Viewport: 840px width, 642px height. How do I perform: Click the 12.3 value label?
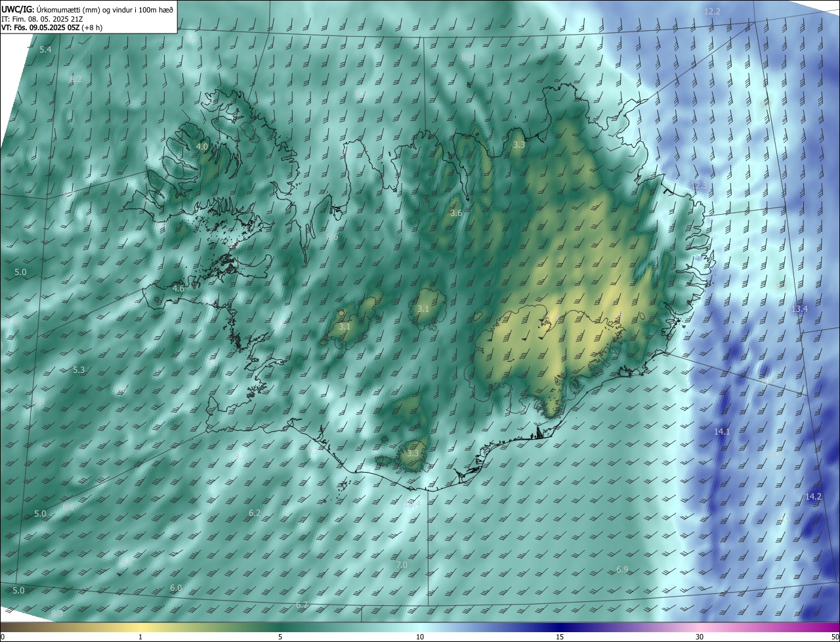tap(699, 186)
